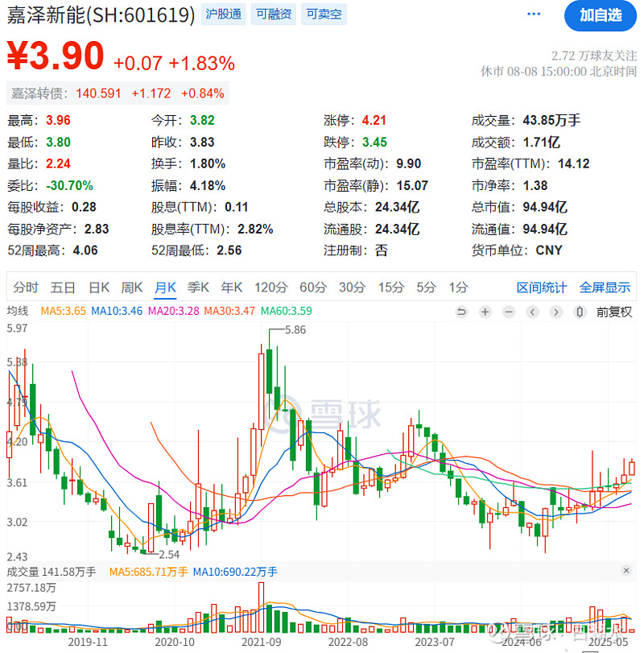Click the chart reset/undo arrow icon

coord(461,312)
